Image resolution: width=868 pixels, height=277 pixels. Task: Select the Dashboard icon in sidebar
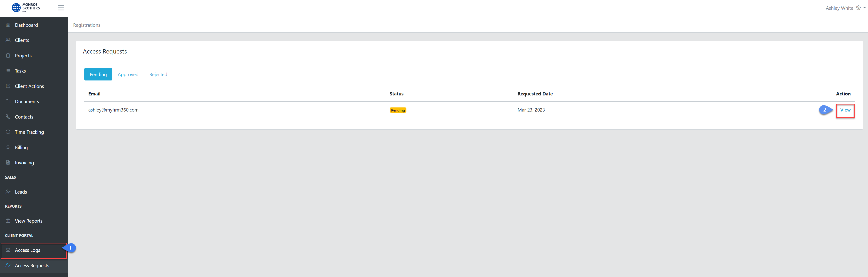8,25
